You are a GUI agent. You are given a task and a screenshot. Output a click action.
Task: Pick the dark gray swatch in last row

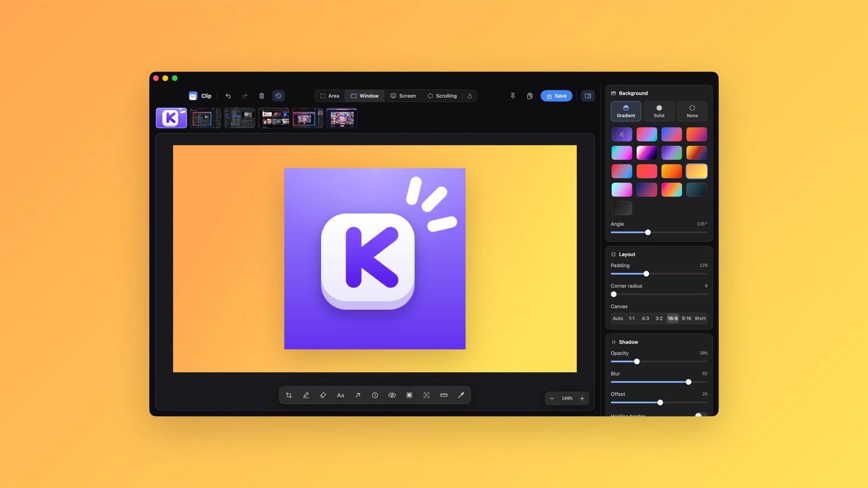[622, 208]
